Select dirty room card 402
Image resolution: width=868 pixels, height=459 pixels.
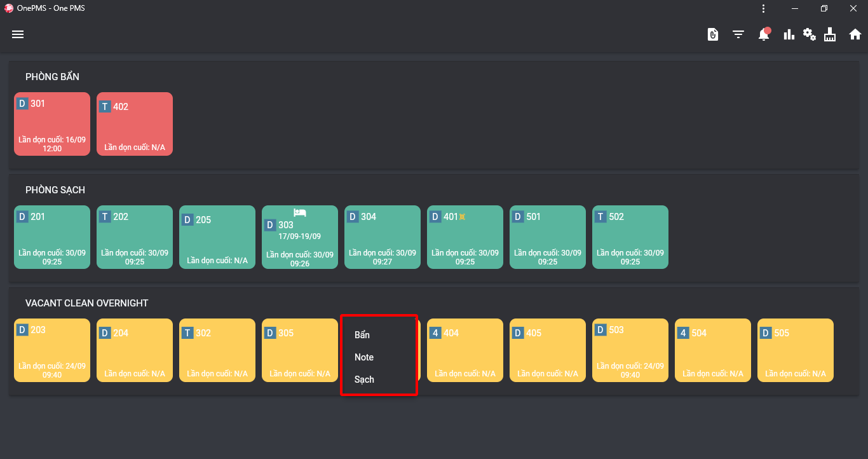pyautogui.click(x=135, y=124)
